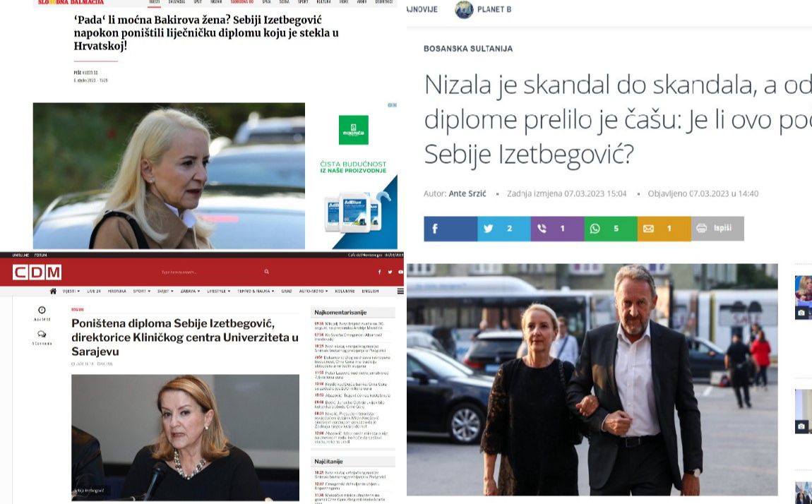The width and height of the screenshot is (812, 504).
Task: Open CDM YouTube social icon
Action: pos(400,272)
